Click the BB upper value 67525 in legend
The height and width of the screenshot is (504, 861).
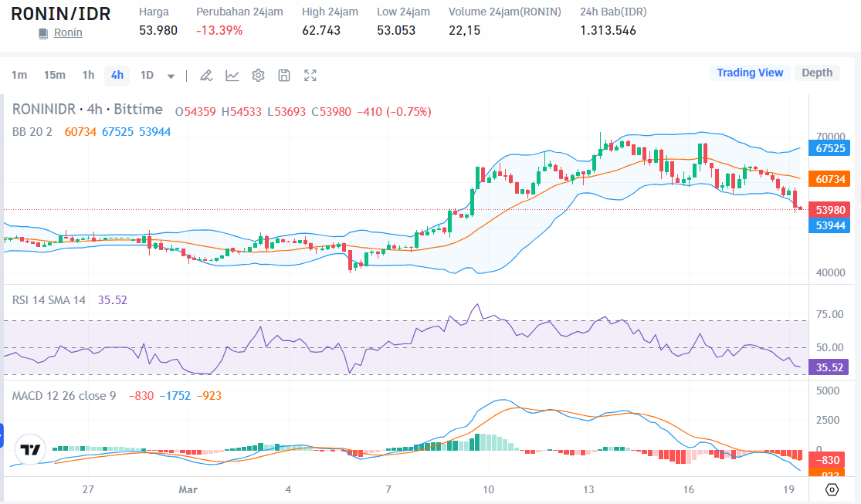click(117, 132)
